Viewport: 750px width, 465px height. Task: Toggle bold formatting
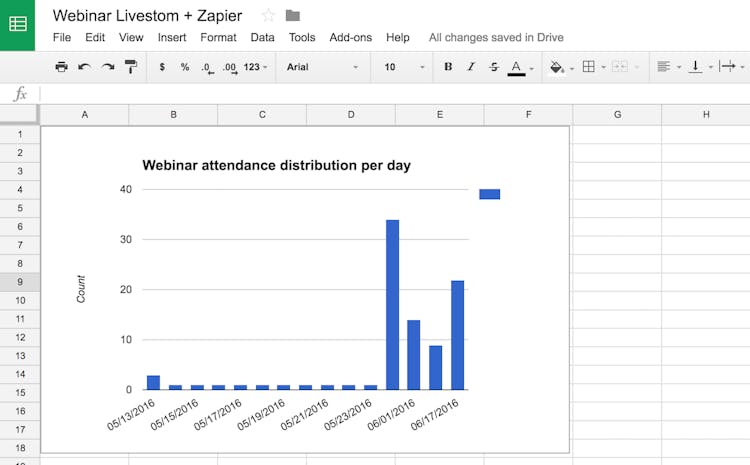(448, 67)
